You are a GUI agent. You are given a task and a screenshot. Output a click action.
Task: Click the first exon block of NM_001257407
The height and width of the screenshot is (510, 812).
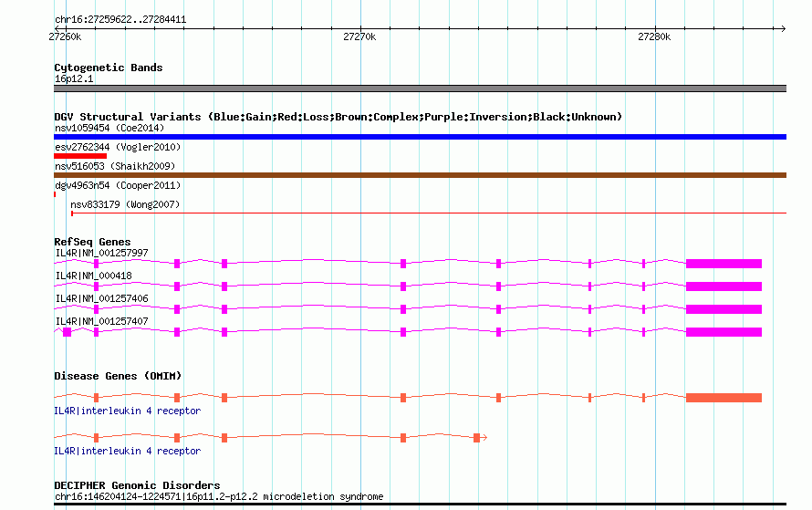tap(67, 332)
